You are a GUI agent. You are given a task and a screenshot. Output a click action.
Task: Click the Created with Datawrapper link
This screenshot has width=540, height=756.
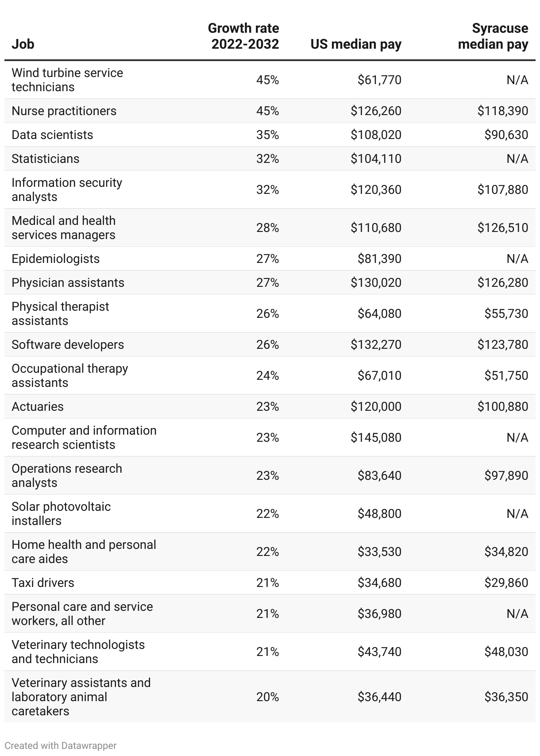pyautogui.click(x=61, y=745)
